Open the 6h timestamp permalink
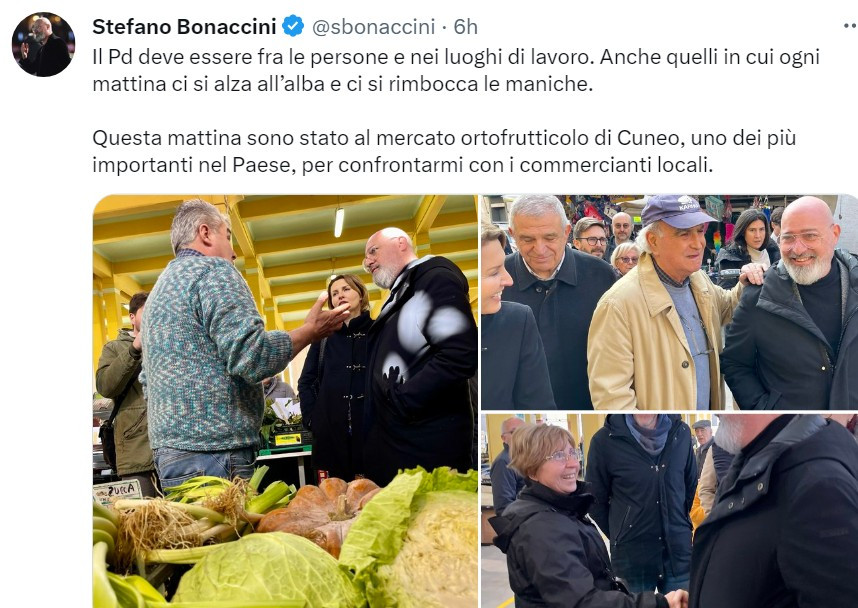 [x=466, y=26]
